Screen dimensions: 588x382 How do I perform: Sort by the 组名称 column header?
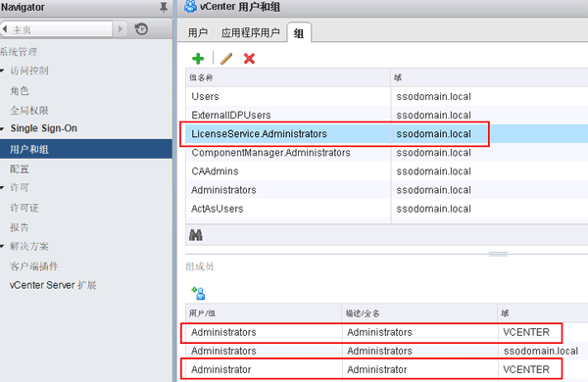pos(288,77)
